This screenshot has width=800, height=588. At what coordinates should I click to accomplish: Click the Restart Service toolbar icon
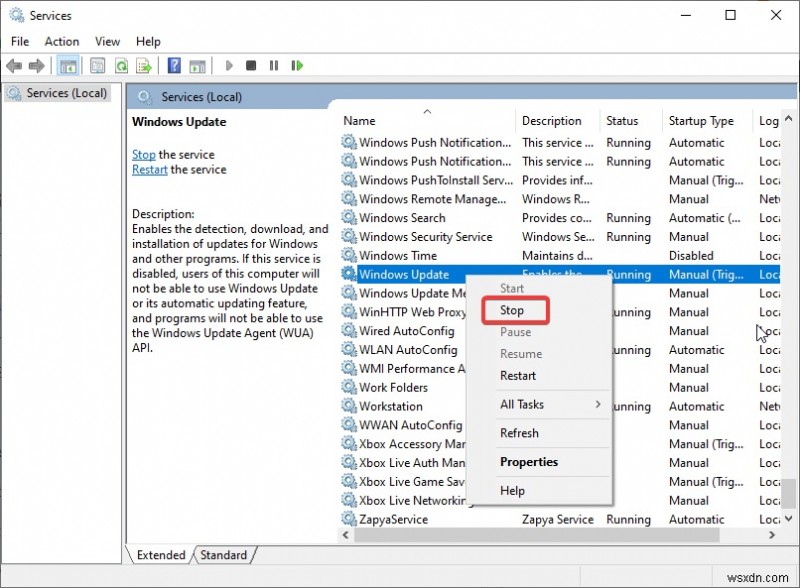[297, 65]
